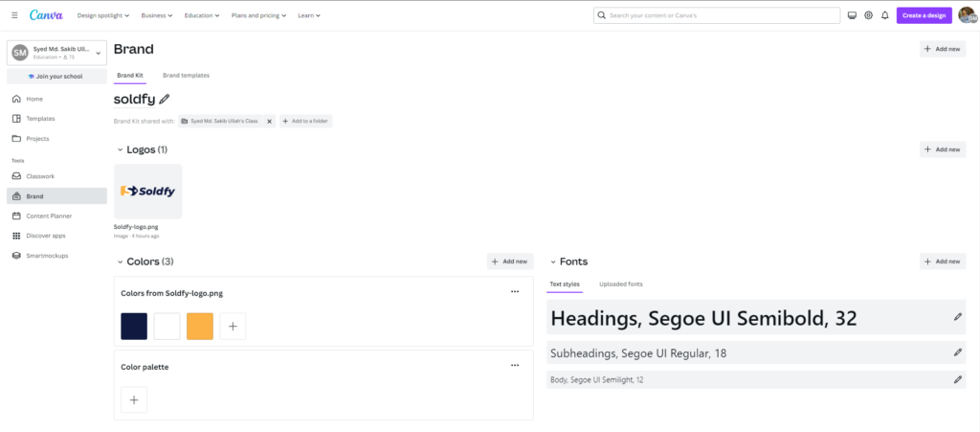
Task: Open Brand in the sidebar
Action: [x=56, y=196]
